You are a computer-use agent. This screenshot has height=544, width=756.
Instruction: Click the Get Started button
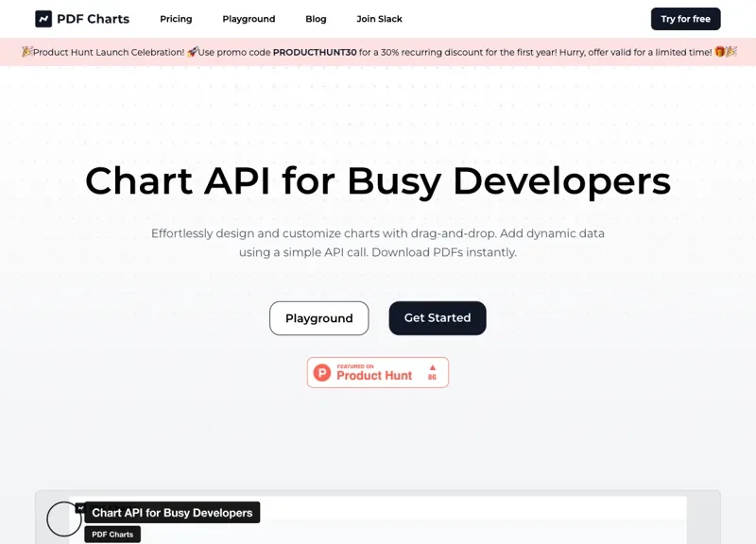(x=437, y=318)
